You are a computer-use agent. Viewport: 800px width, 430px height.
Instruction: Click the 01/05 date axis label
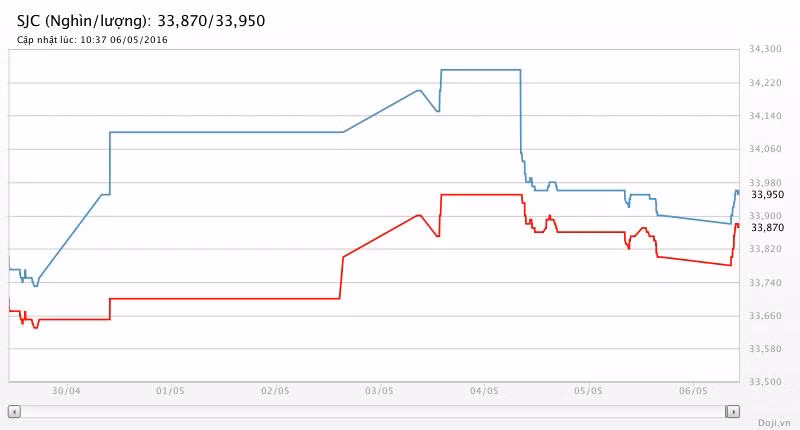click(x=170, y=391)
